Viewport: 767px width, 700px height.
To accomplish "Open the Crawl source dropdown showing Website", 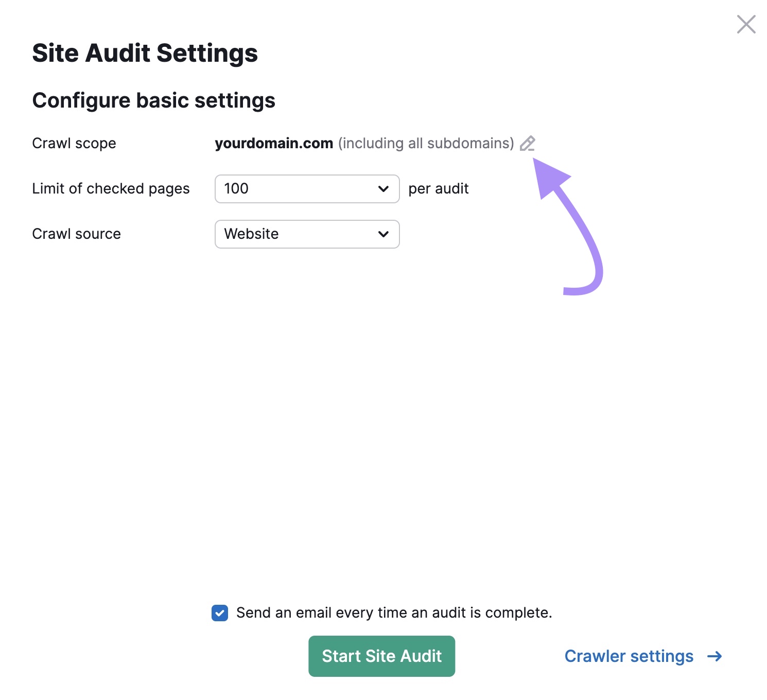I will [x=306, y=234].
